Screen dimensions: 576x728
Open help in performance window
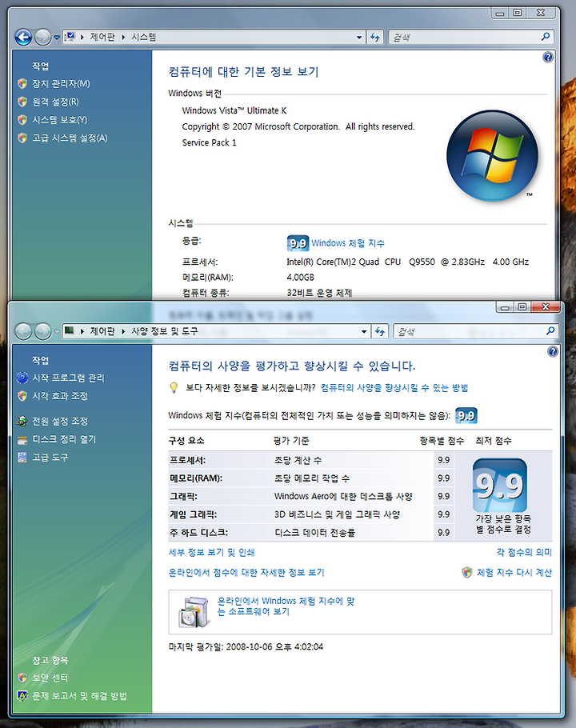coord(552,351)
